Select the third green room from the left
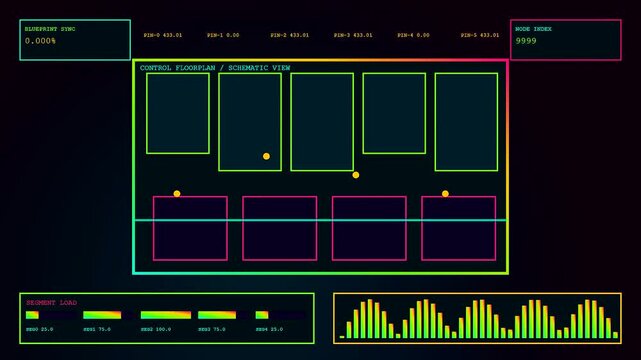 pyautogui.click(x=322, y=122)
